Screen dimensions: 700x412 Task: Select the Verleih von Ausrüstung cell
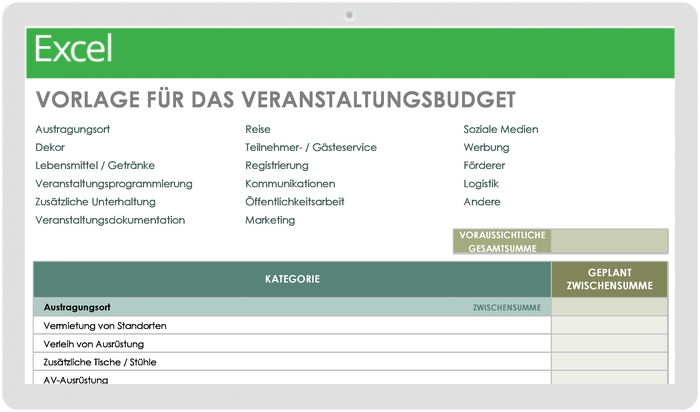tap(292, 344)
